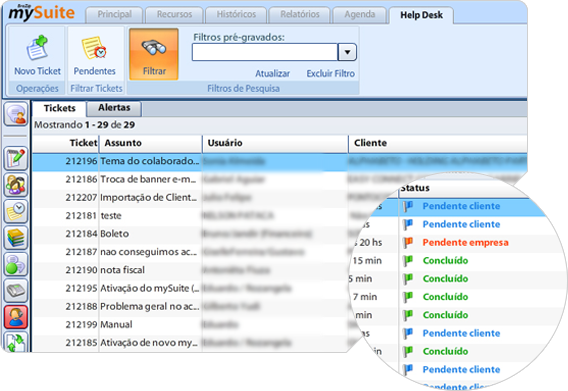Click the note with clock sidebar icon
Viewport: 568px width, 391px height.
[16, 211]
